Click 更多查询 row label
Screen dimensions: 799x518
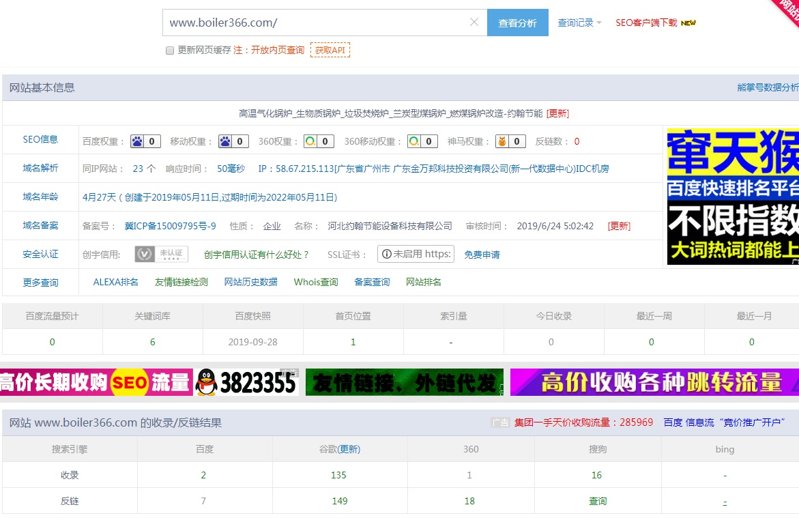coord(40,282)
